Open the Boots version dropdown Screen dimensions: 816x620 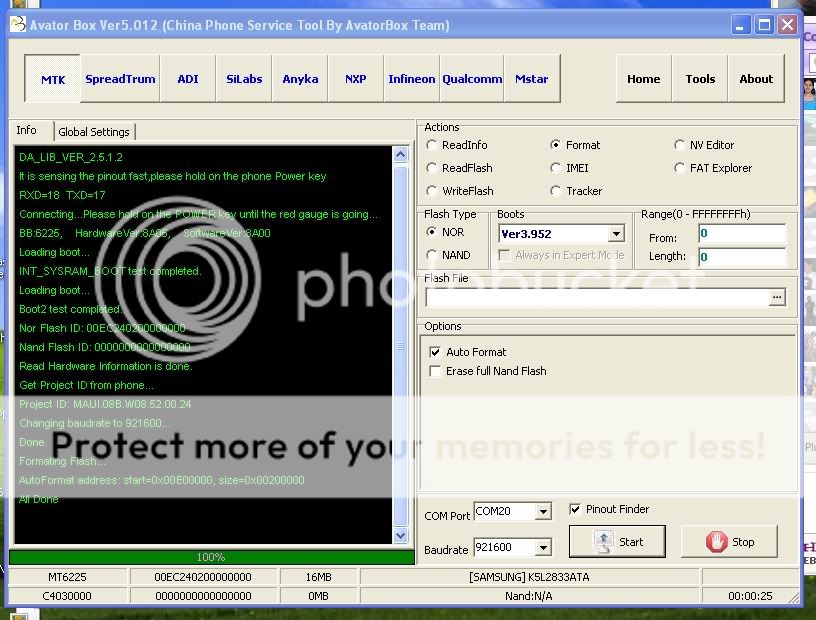(x=616, y=234)
